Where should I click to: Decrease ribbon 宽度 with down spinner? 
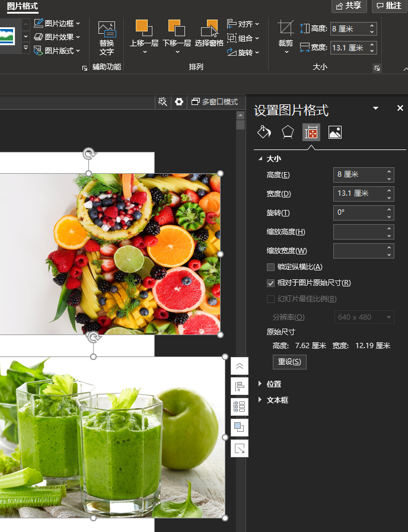372,50
